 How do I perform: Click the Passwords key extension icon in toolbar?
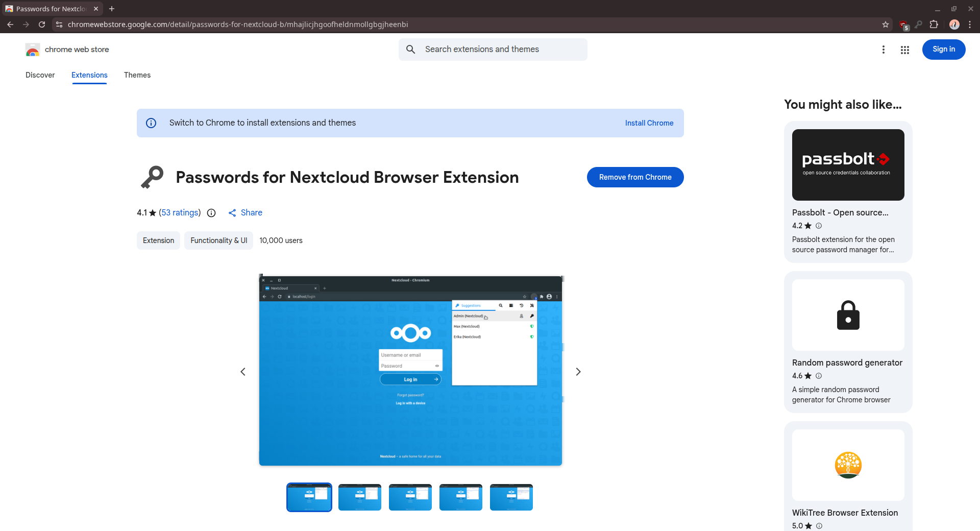click(919, 25)
